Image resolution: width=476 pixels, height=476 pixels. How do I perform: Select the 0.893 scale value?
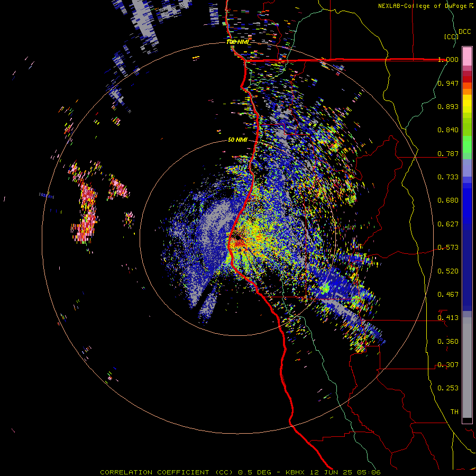click(x=448, y=106)
